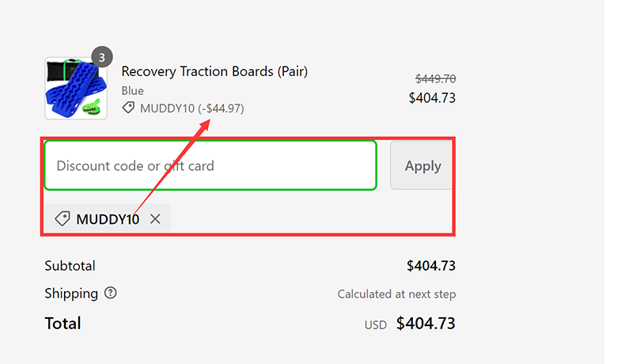The width and height of the screenshot is (633, 364).
Task: Open the Shipping help question mark icon
Action: 110,293
